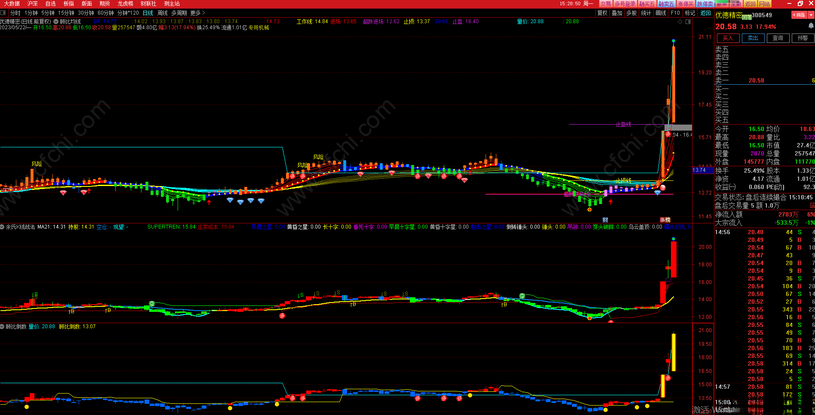Open the 财联社 menu
This screenshot has height=415, width=815.
(149, 3)
